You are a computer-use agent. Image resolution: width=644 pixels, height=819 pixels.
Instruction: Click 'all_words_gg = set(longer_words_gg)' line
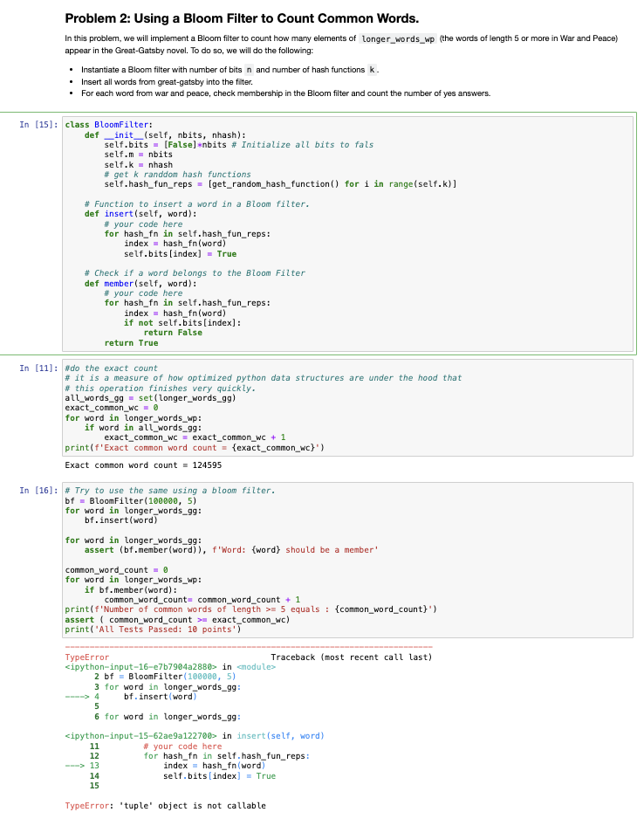pos(150,398)
